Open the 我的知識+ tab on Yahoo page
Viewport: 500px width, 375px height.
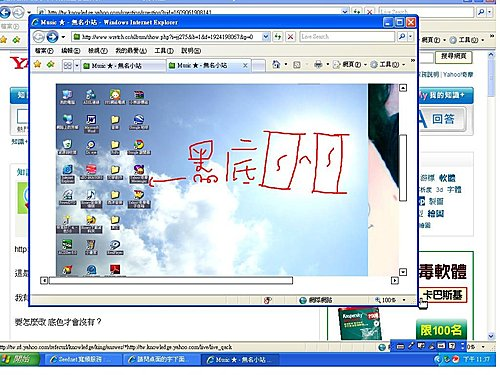coord(445,95)
